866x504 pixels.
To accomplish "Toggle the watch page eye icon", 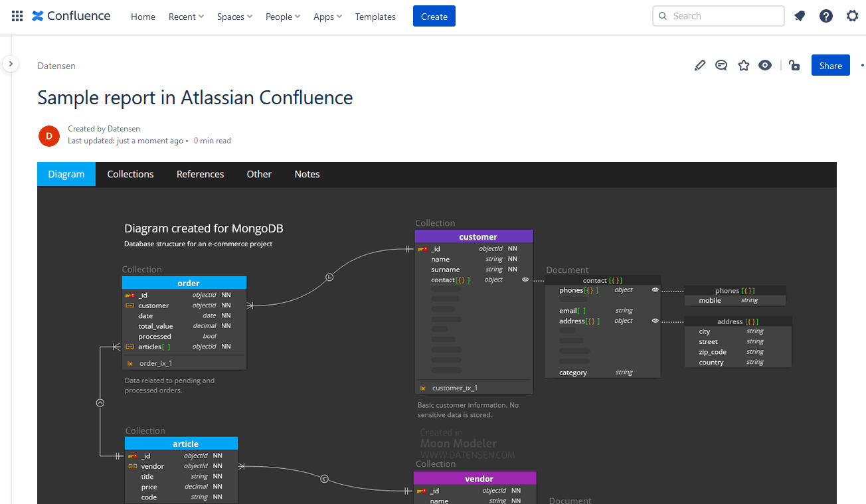I will [765, 65].
